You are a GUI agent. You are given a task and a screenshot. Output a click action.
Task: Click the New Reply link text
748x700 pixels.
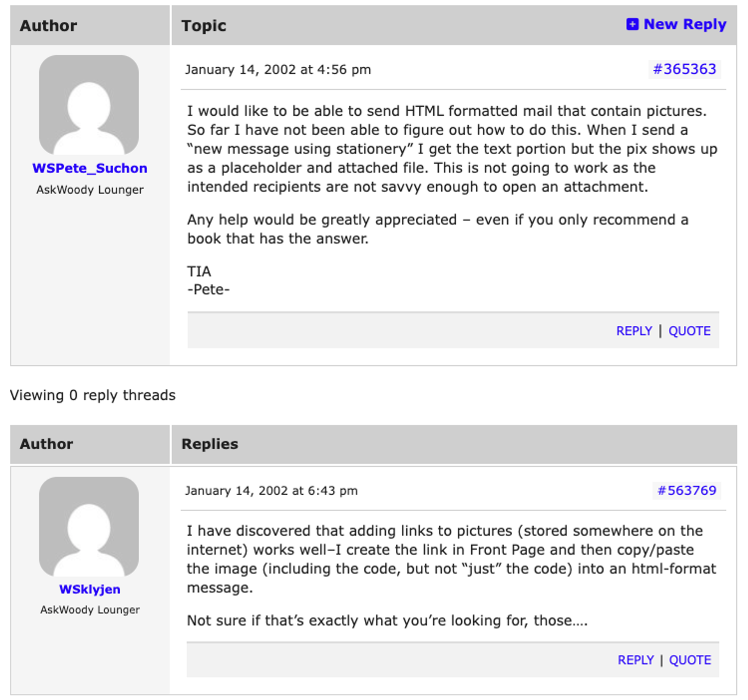tap(684, 24)
